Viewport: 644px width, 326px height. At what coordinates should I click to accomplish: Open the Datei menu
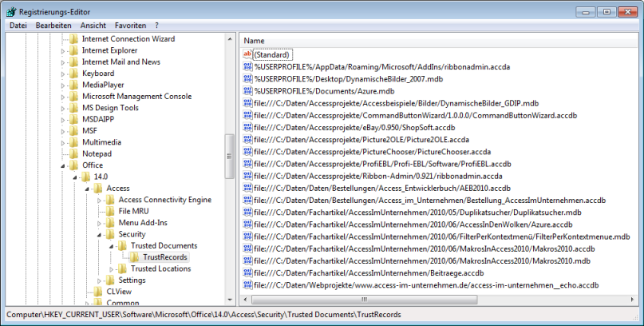(18, 26)
